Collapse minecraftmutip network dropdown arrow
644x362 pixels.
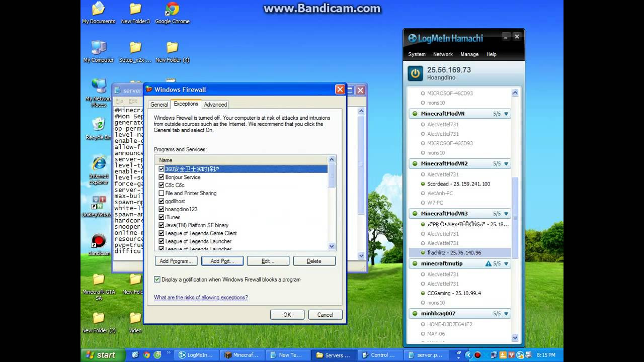pos(506,263)
